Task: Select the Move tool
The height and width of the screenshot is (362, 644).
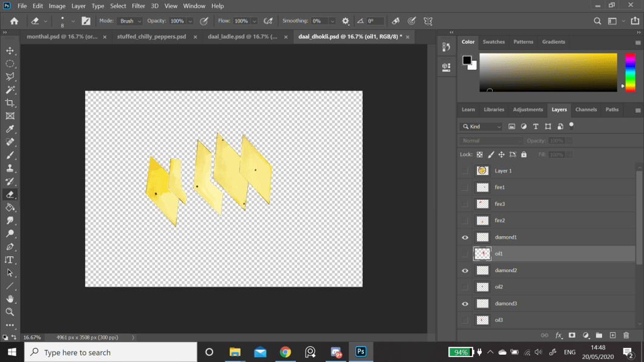Action: click(x=10, y=50)
